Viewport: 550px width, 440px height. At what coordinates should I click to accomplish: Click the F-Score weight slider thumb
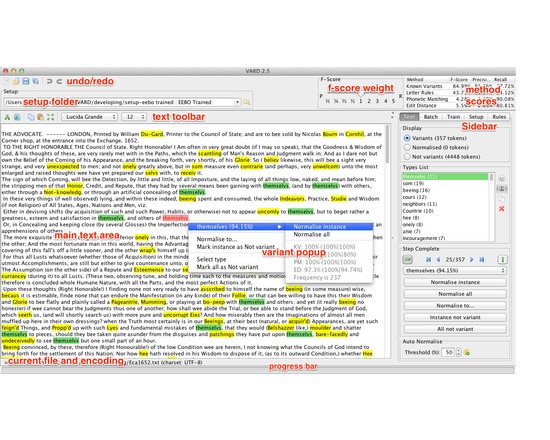(361, 95)
